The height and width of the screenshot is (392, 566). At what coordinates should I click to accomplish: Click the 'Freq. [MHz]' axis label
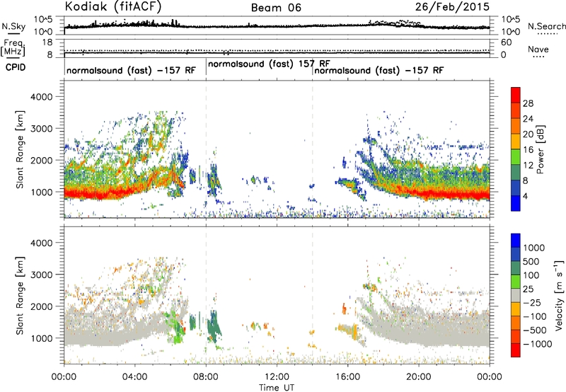[13, 48]
